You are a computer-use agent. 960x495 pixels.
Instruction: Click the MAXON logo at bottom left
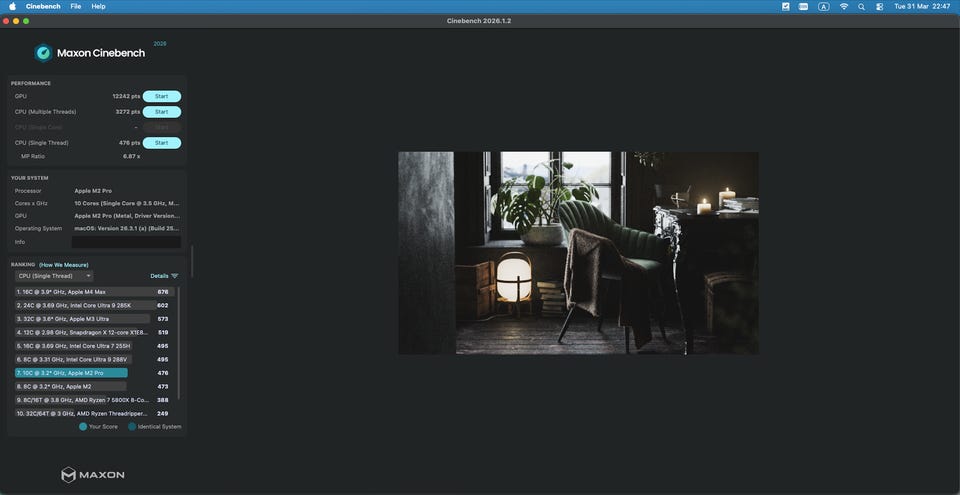[93, 474]
